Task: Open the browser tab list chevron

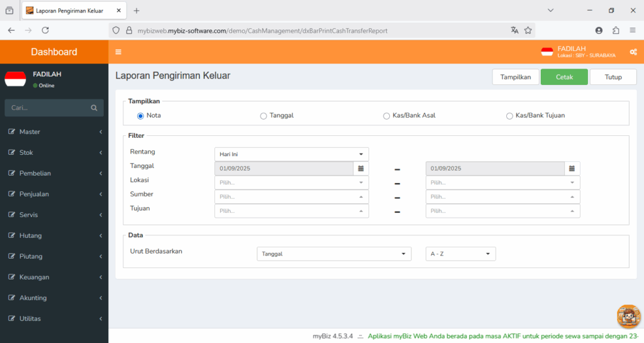Action: 551,10
